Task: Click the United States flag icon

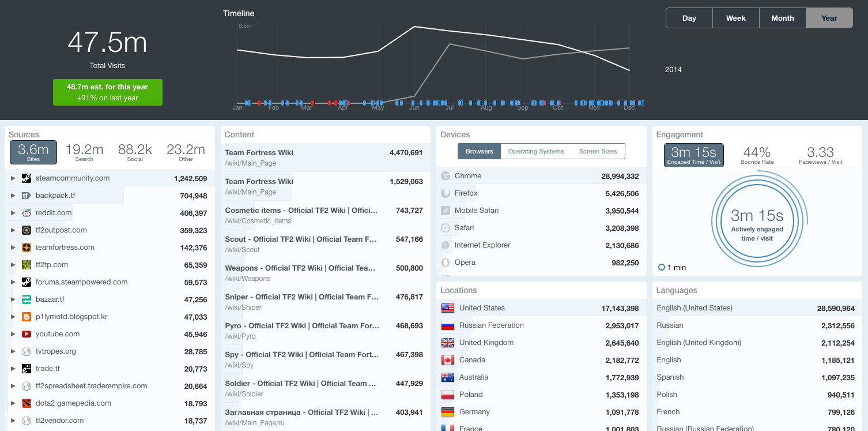Action: coord(448,308)
